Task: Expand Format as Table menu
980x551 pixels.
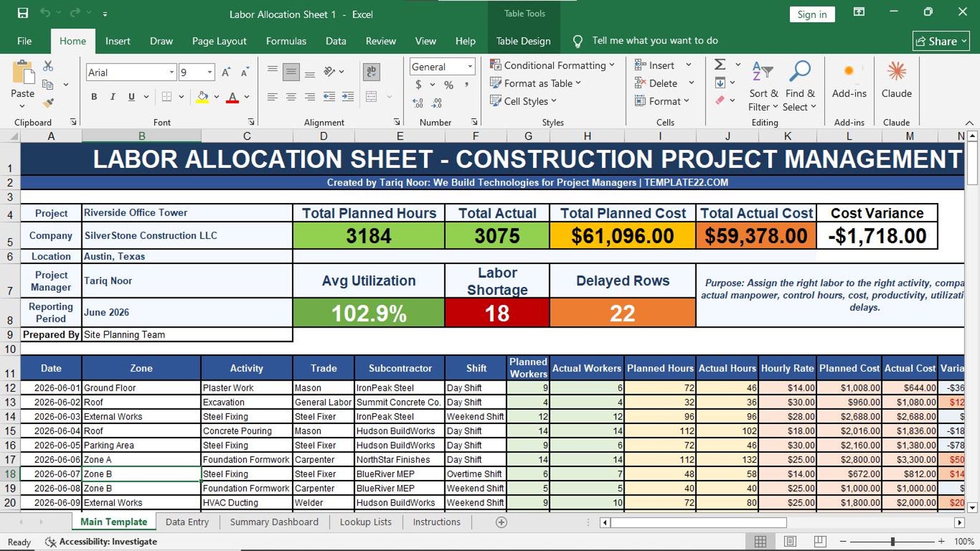Action: pyautogui.click(x=536, y=83)
